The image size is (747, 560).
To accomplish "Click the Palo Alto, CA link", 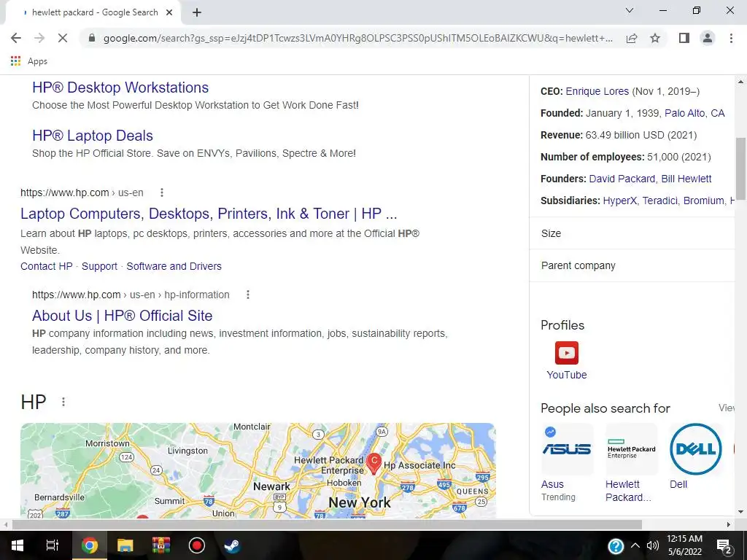I will (694, 113).
